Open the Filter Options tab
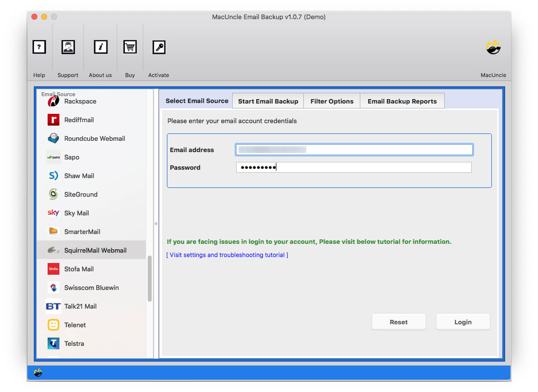Image resolution: width=538 pixels, height=392 pixels. tap(332, 101)
